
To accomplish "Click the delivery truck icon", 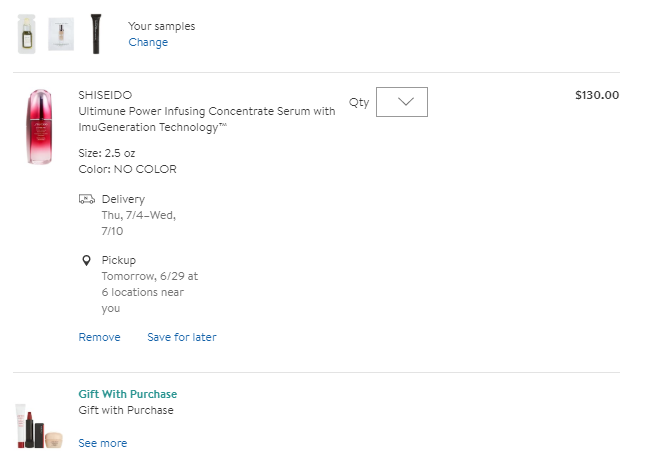I will point(87,199).
